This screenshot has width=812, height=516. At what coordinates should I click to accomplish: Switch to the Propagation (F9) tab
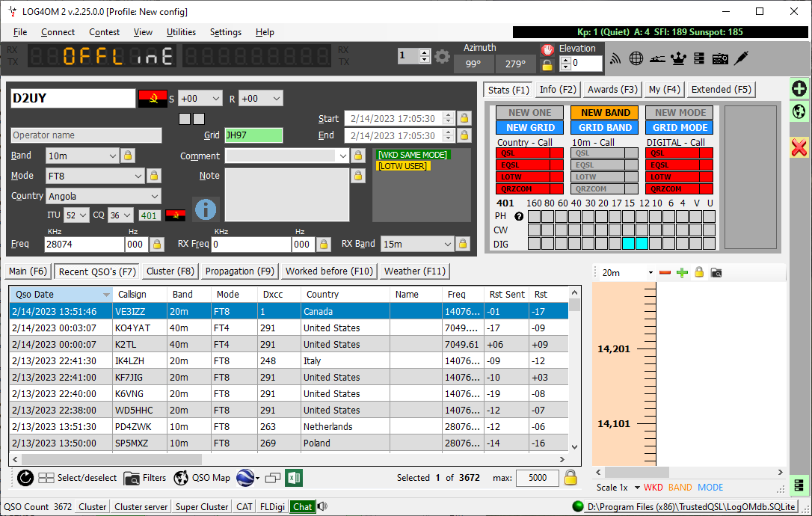240,271
